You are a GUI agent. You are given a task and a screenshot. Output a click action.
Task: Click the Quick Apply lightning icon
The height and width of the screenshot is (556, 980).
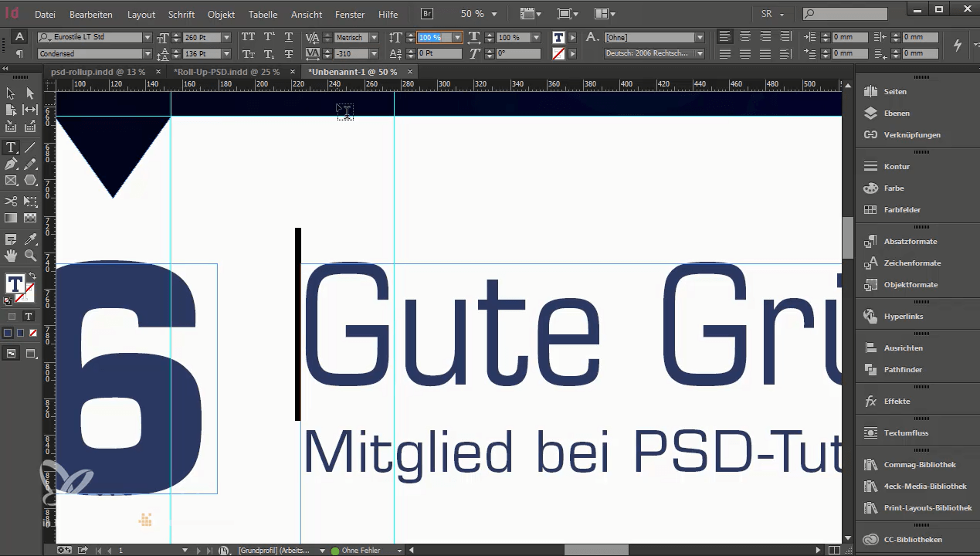coord(958,45)
